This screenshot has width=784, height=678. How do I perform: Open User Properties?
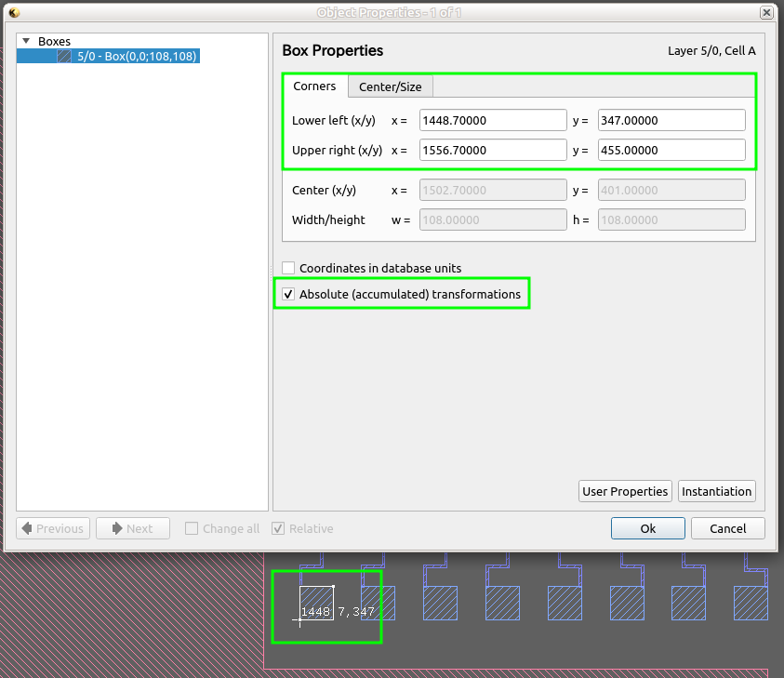point(625,491)
